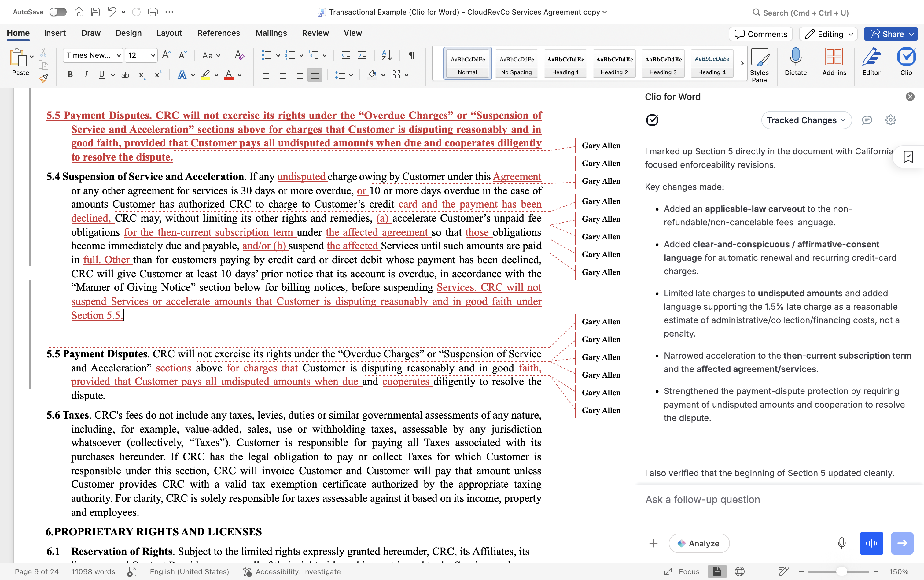
Task: Click the blue send arrow button
Action: pyautogui.click(x=902, y=543)
